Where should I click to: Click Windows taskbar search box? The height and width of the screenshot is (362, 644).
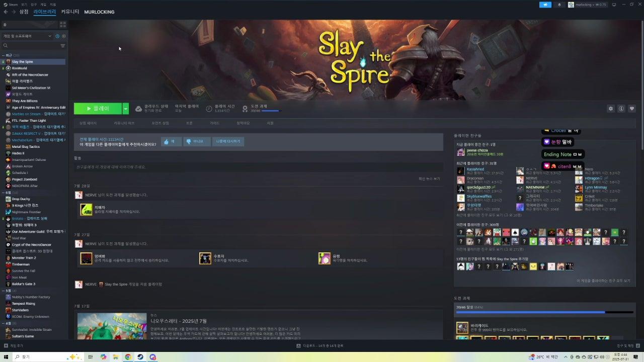click(48, 357)
